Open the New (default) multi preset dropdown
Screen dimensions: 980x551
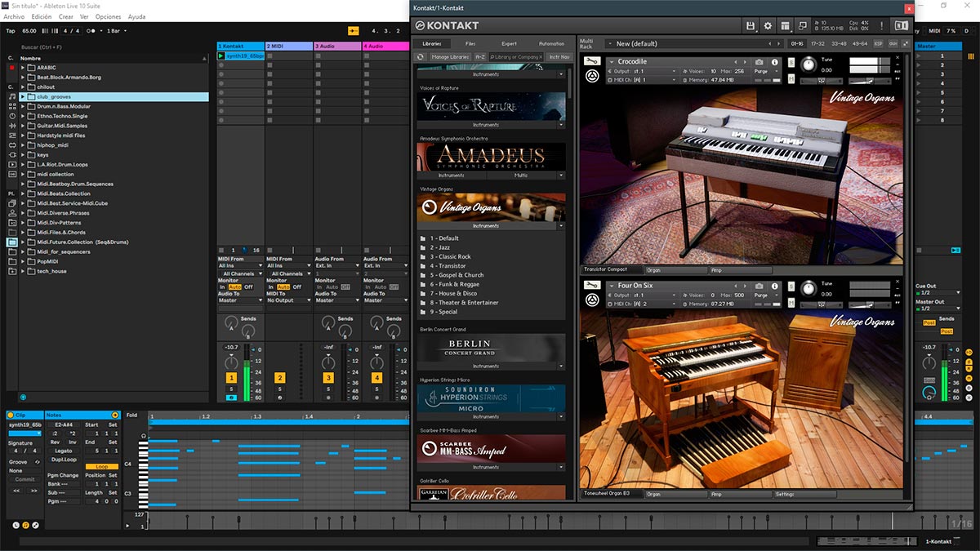(694, 43)
